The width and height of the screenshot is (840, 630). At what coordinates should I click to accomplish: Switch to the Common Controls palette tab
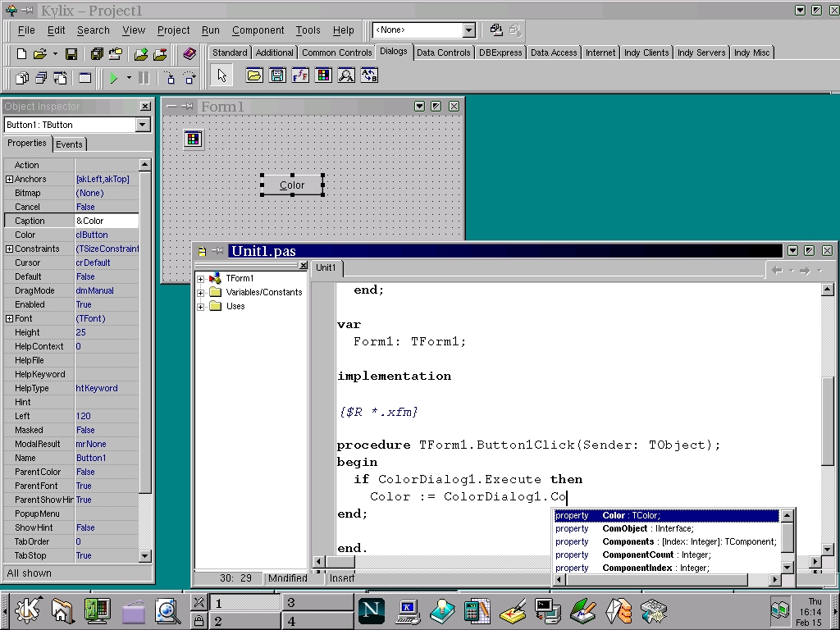click(x=336, y=52)
